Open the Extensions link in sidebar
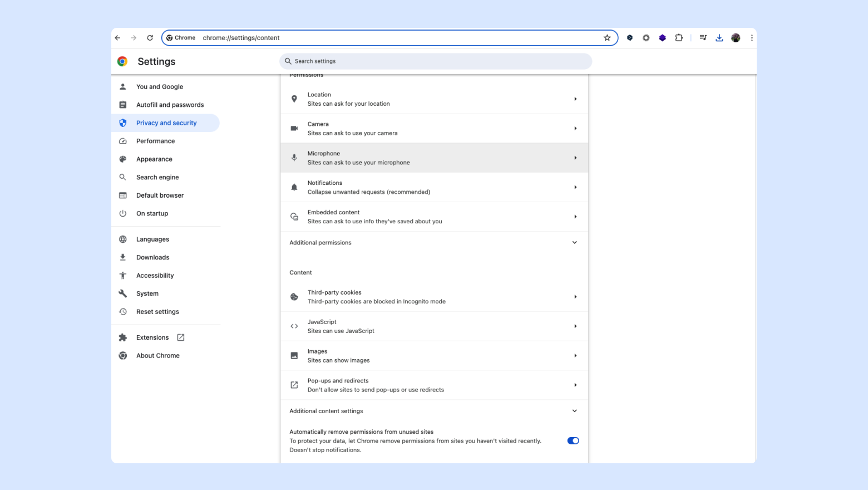Viewport: 868px width, 490px height. coord(152,337)
